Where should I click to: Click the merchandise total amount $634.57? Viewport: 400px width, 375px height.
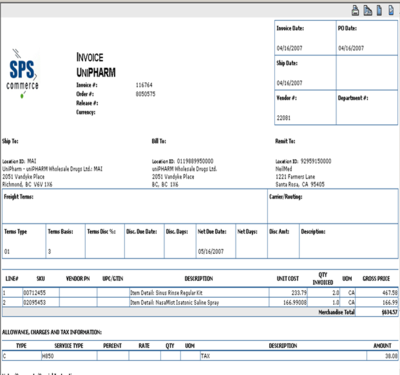(x=390, y=312)
